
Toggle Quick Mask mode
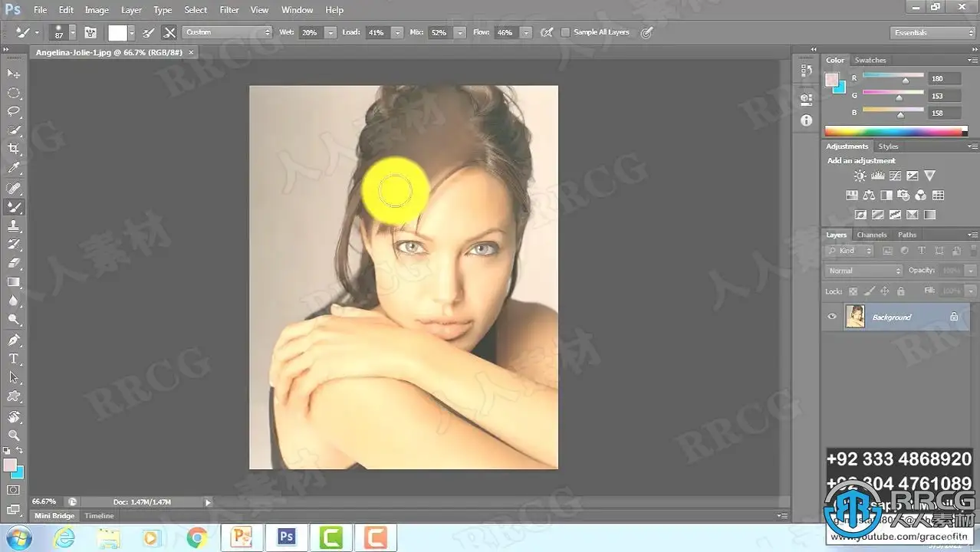[14, 490]
